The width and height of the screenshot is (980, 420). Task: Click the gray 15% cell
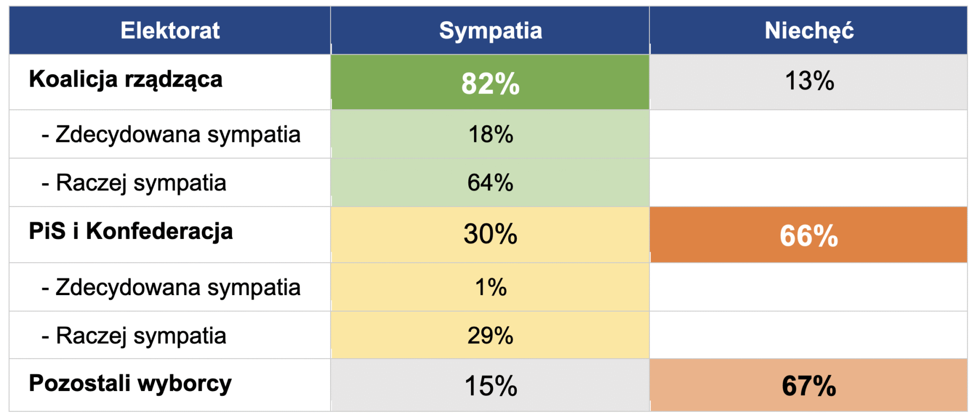click(x=490, y=385)
